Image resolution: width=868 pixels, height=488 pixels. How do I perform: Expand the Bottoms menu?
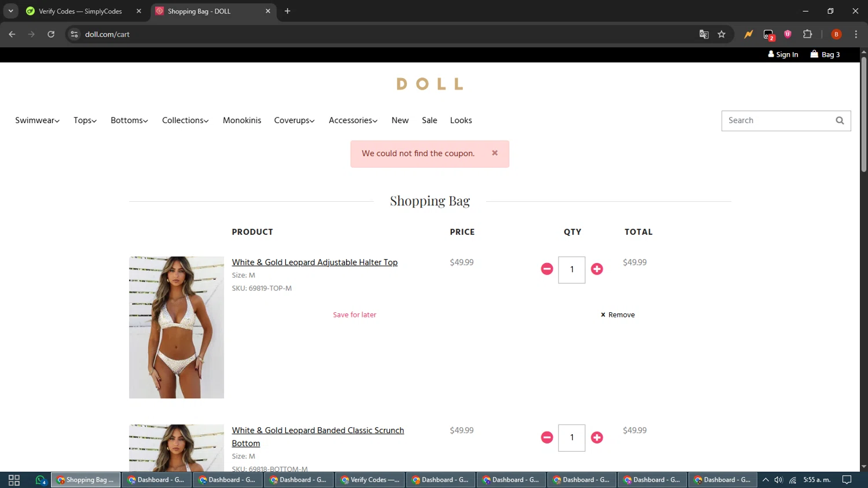[x=129, y=120]
